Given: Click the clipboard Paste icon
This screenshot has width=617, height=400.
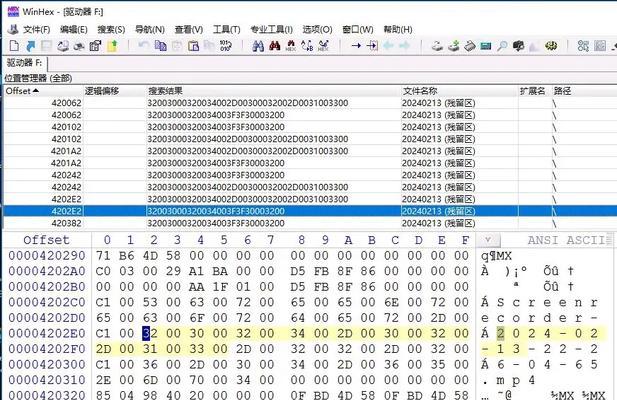Looking at the screenshot, I should [193, 46].
